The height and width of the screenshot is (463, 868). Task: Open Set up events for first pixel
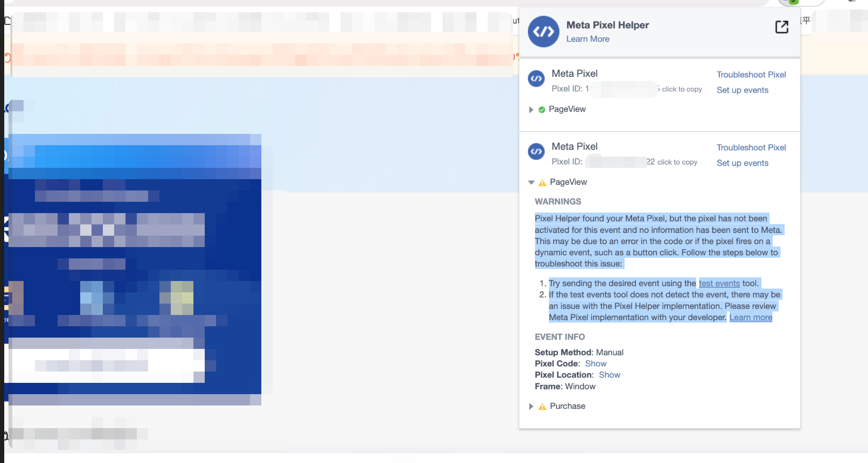coord(743,90)
